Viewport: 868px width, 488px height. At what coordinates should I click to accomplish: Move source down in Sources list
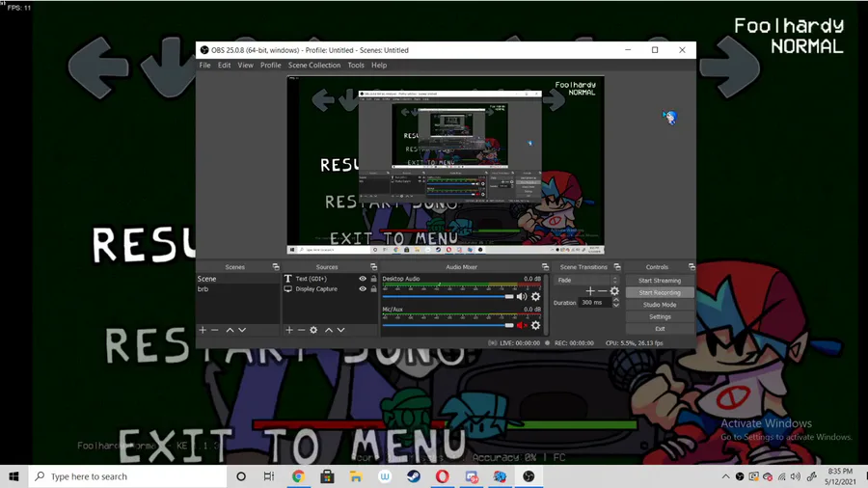click(x=341, y=330)
